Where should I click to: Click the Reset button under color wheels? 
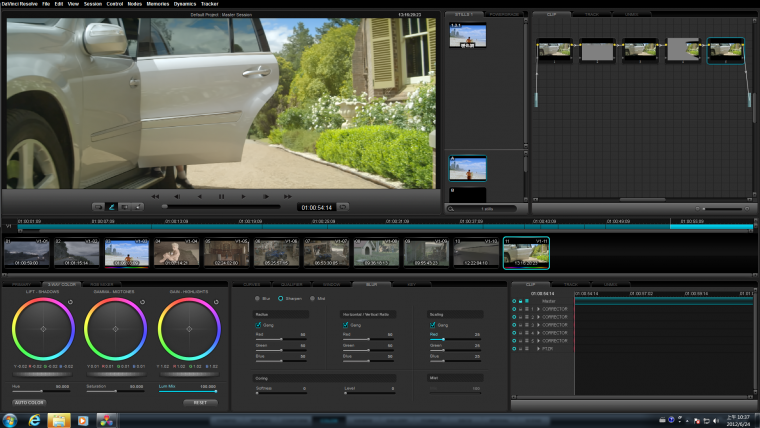coord(199,402)
